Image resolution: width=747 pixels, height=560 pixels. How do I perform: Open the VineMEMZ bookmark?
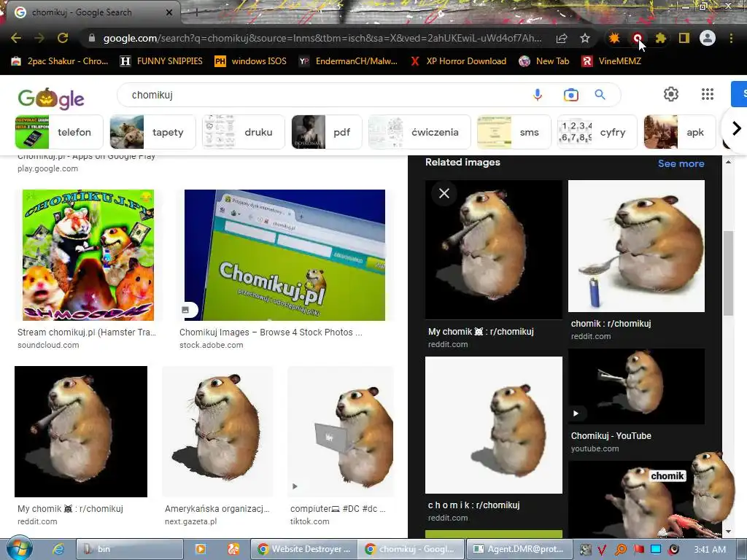coord(612,61)
